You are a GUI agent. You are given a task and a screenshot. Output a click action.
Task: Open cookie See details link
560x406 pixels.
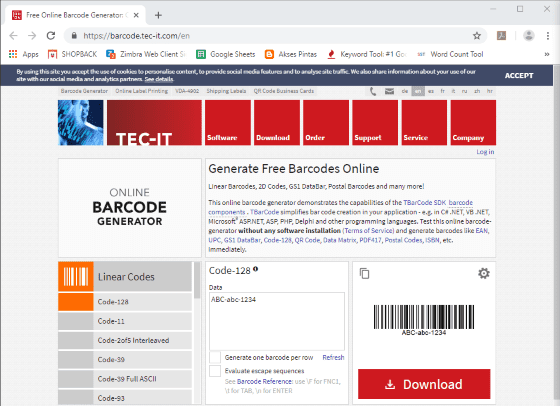159,79
